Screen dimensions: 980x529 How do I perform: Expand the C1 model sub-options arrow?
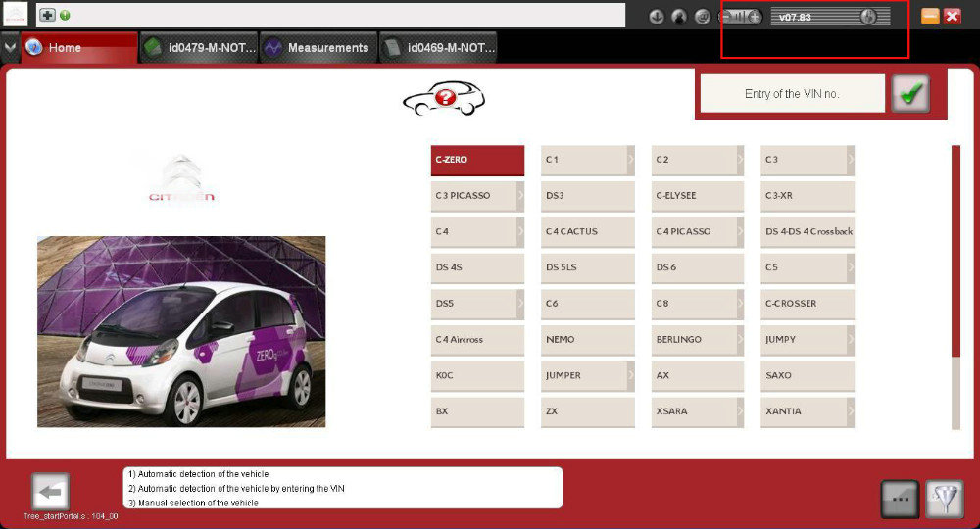[x=630, y=160]
